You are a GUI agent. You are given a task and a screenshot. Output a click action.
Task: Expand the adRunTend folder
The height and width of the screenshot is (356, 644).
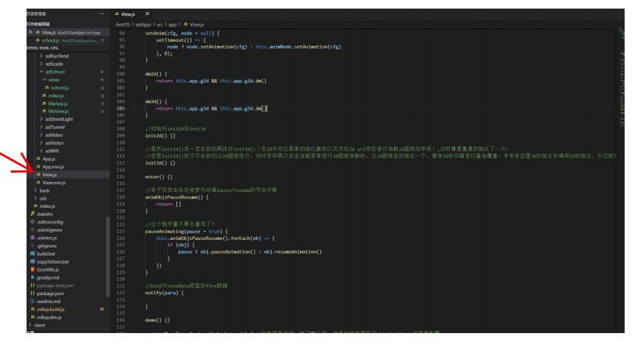click(x=57, y=56)
